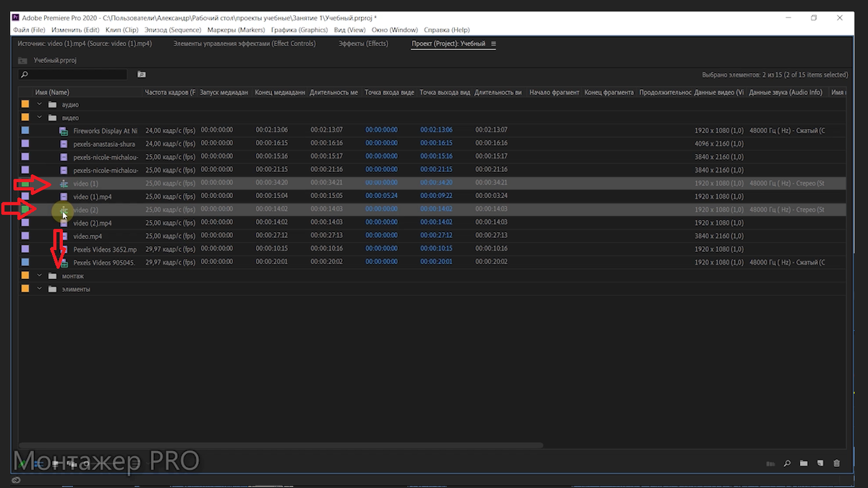Open the Project panel menu icon

tap(493, 44)
